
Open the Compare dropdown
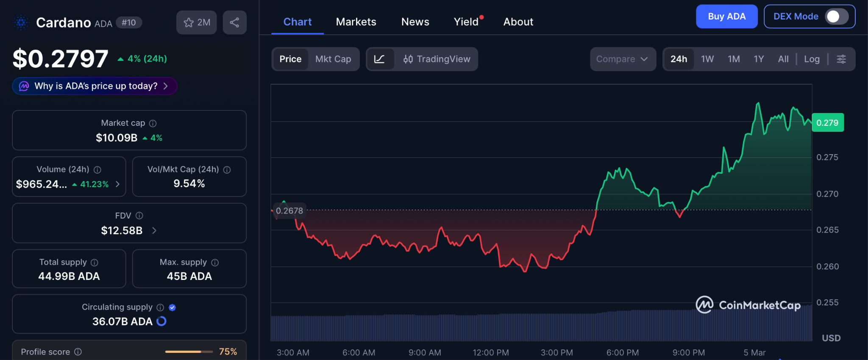[622, 59]
